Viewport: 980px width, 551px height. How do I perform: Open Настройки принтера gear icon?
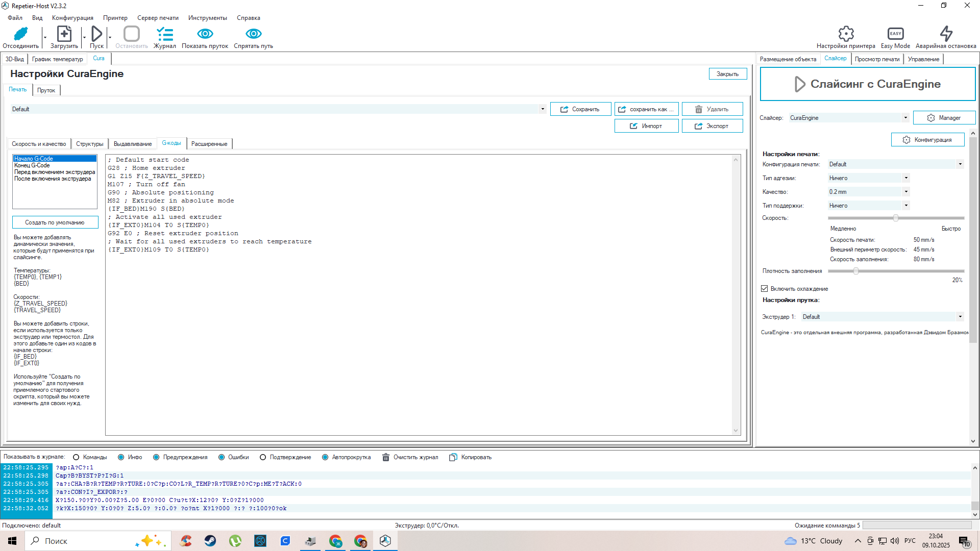(846, 34)
